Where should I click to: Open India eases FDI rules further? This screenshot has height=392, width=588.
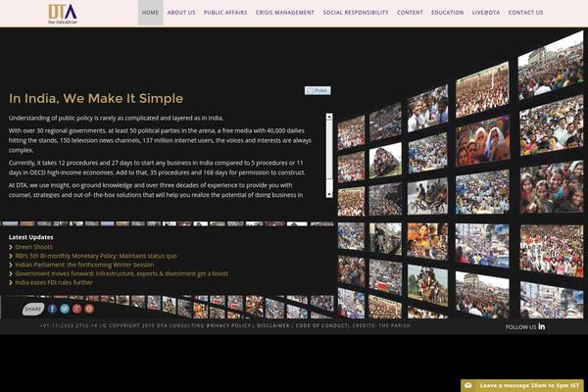click(x=54, y=282)
